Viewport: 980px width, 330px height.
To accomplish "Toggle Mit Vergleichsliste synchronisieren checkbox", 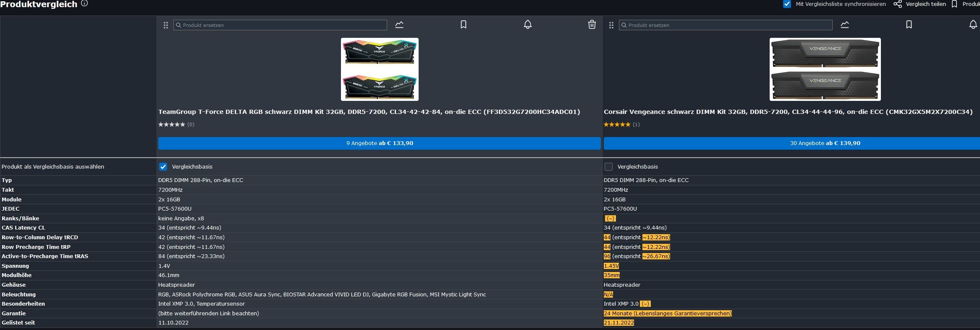I will tap(787, 4).
